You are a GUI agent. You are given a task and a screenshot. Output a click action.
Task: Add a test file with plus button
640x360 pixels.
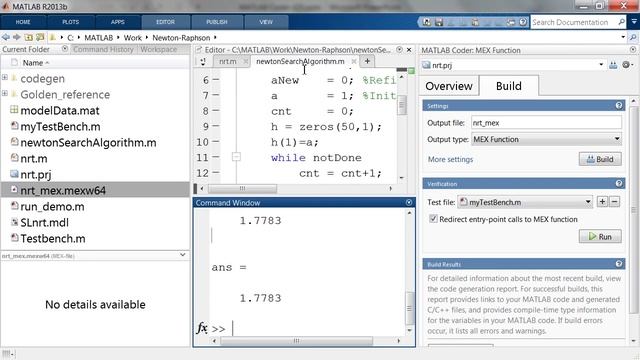[x=602, y=202]
